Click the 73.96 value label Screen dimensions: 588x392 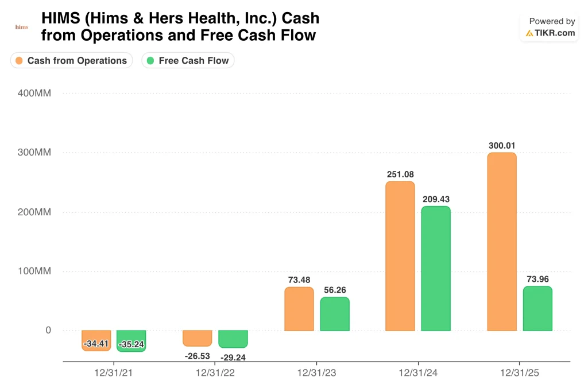(537, 279)
